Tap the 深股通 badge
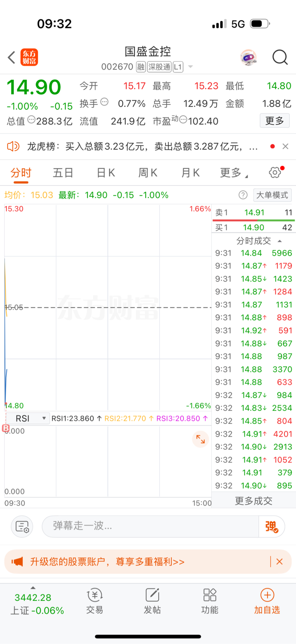296x644 pixels. pos(159,67)
